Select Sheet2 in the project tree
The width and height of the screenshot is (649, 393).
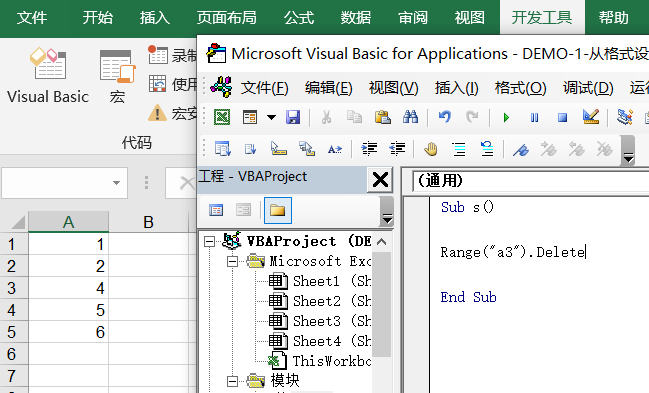pos(320,301)
